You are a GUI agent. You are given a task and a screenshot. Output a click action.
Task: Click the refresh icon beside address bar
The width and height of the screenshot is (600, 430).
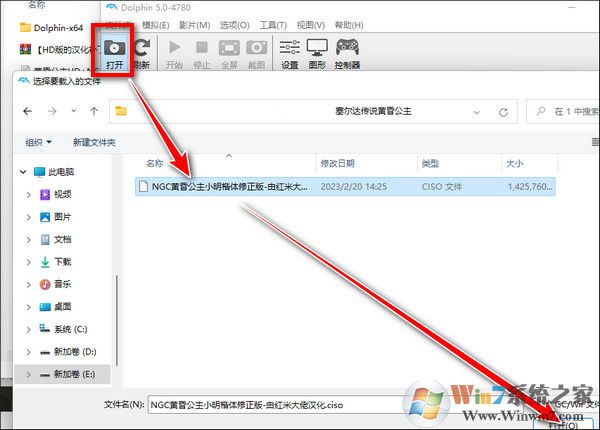pos(503,112)
